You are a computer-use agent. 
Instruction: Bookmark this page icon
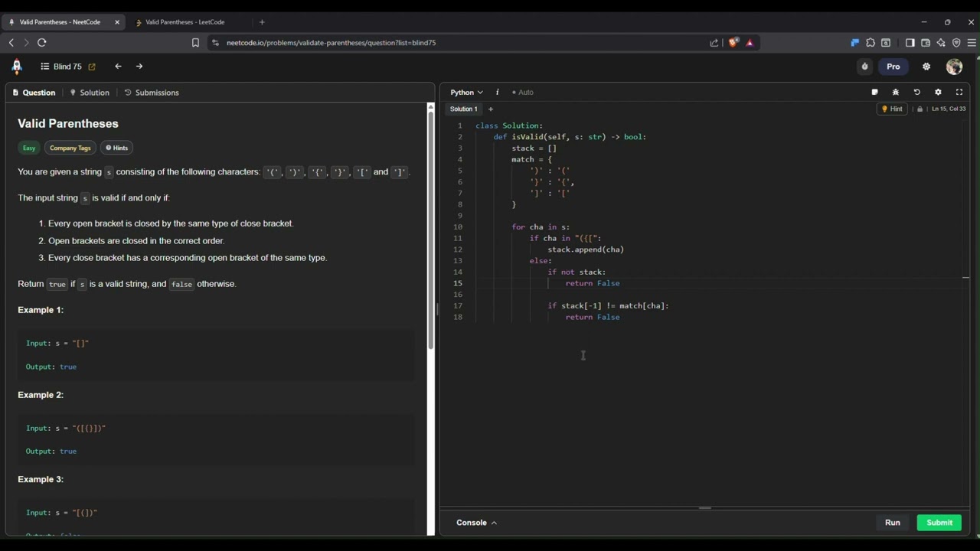coord(195,43)
